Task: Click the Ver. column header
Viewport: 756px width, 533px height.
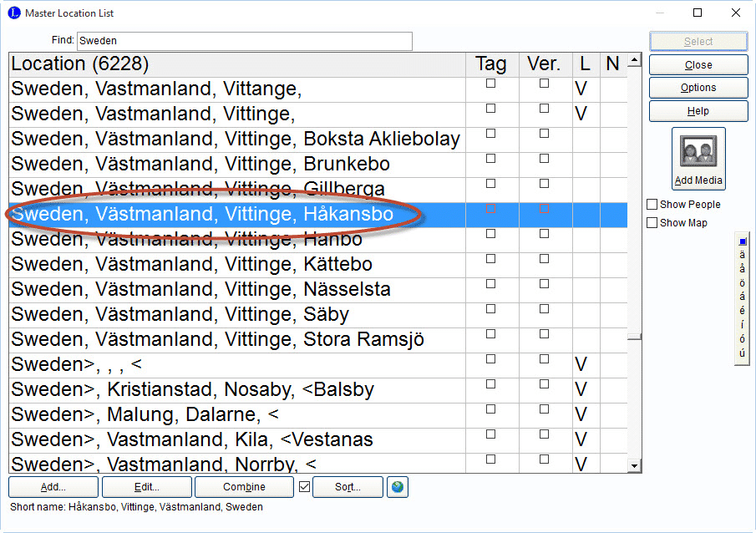Action: [x=545, y=64]
